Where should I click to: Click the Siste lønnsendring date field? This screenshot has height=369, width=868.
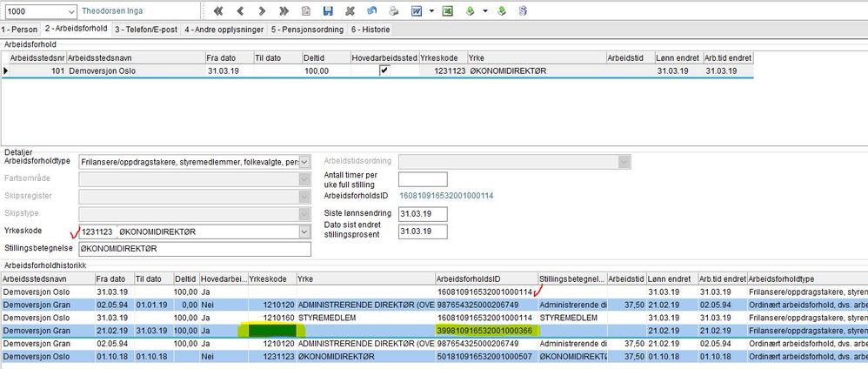[422, 214]
